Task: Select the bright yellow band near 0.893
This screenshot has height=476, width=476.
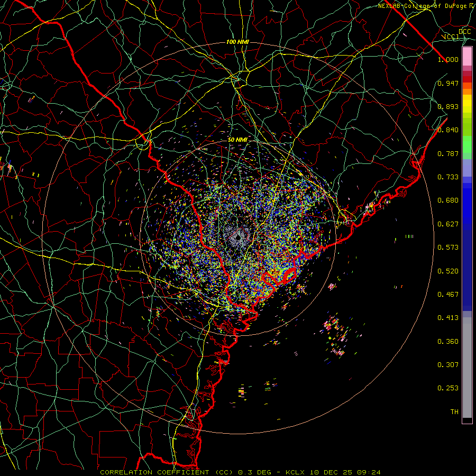Action: 467,104
